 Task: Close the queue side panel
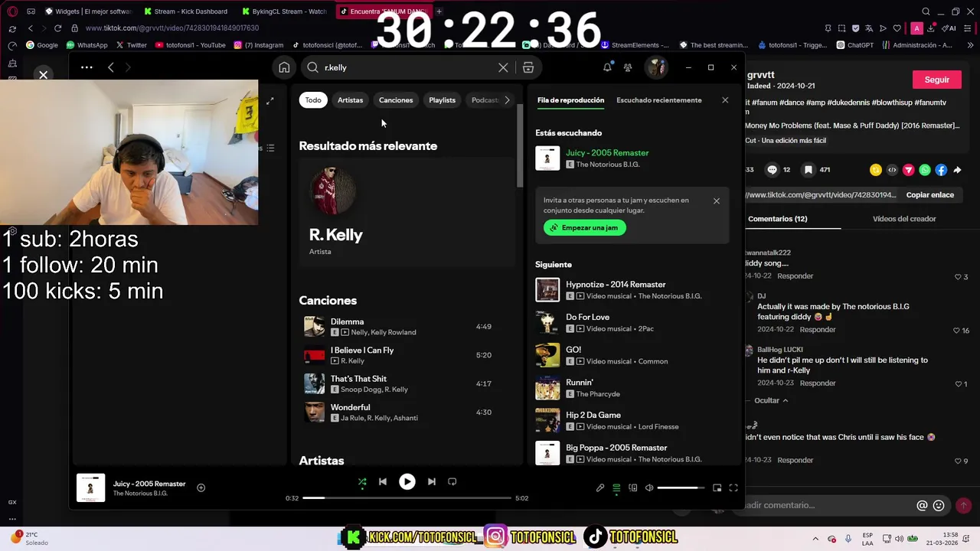725,100
